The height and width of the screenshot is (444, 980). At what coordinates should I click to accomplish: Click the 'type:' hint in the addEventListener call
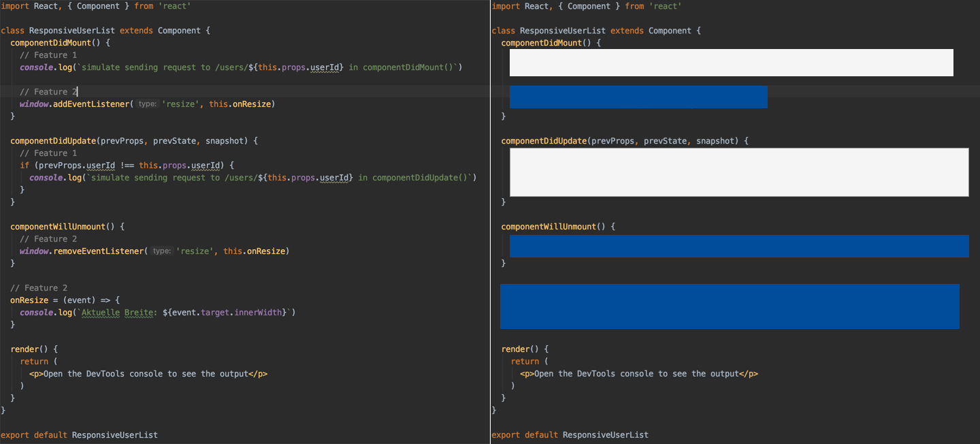pyautogui.click(x=147, y=104)
